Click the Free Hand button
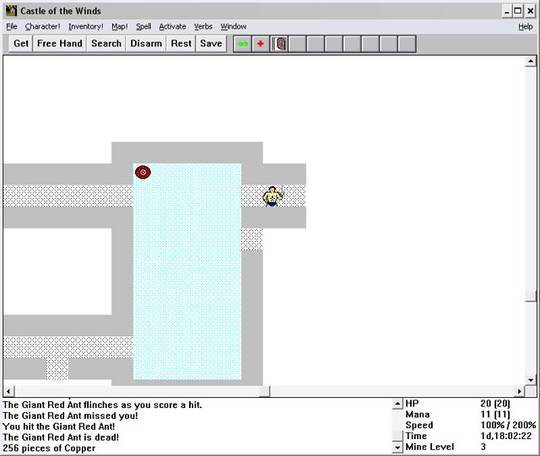The width and height of the screenshot is (540, 456). pos(60,44)
